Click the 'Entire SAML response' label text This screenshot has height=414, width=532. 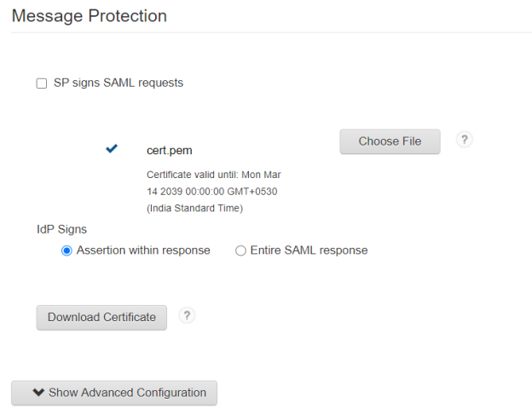(x=309, y=250)
